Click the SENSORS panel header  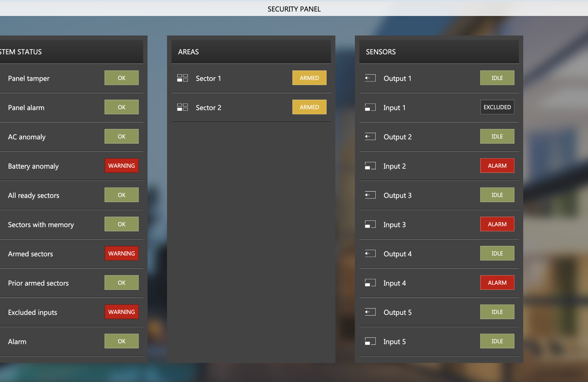439,52
